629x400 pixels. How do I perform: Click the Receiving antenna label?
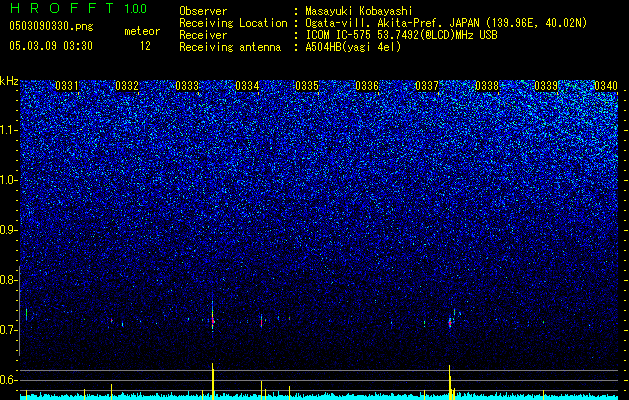pos(230,47)
